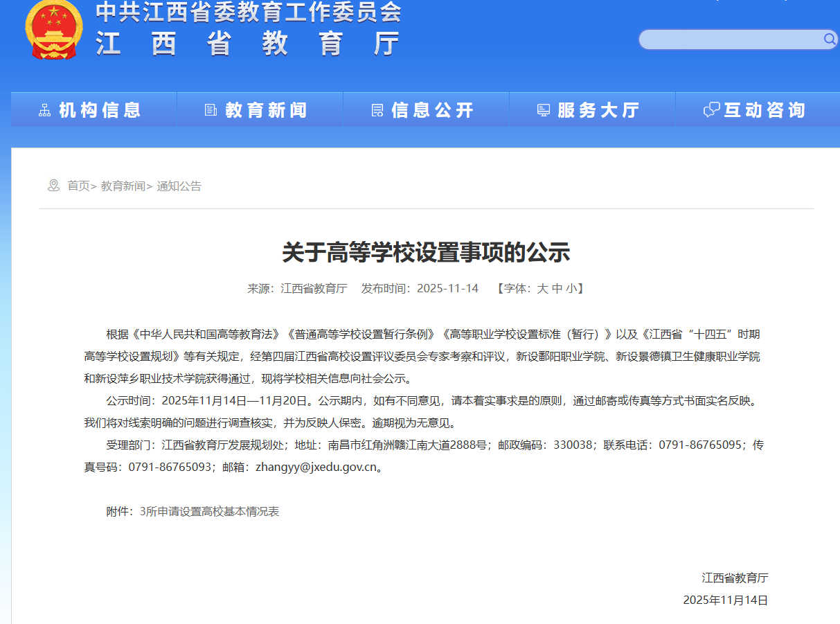Click 教育新闻 in the breadcrumb trail

click(123, 186)
